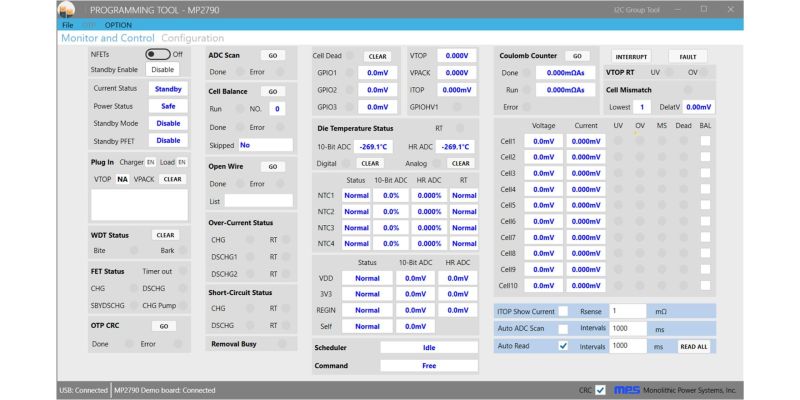The width and height of the screenshot is (800, 400).
Task: Click the REGIN 10-Bit ADC value
Action: pos(415,310)
